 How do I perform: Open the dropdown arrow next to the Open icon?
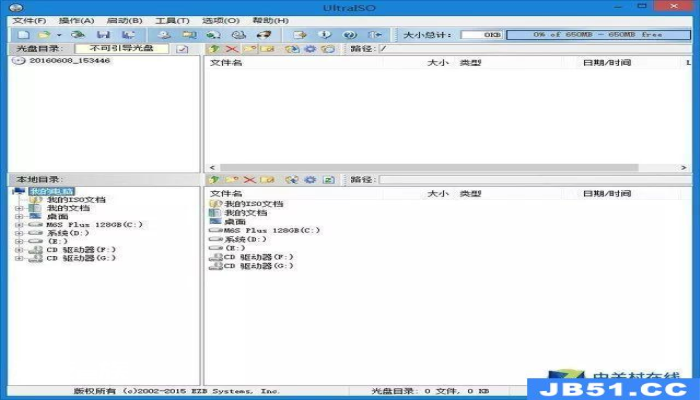[x=59, y=35]
